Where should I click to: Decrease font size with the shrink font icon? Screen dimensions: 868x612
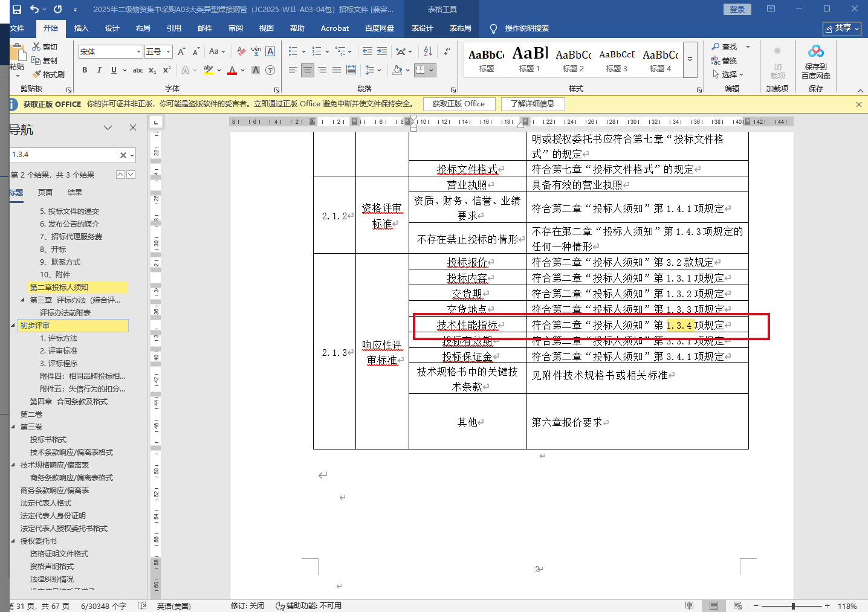tap(196, 51)
